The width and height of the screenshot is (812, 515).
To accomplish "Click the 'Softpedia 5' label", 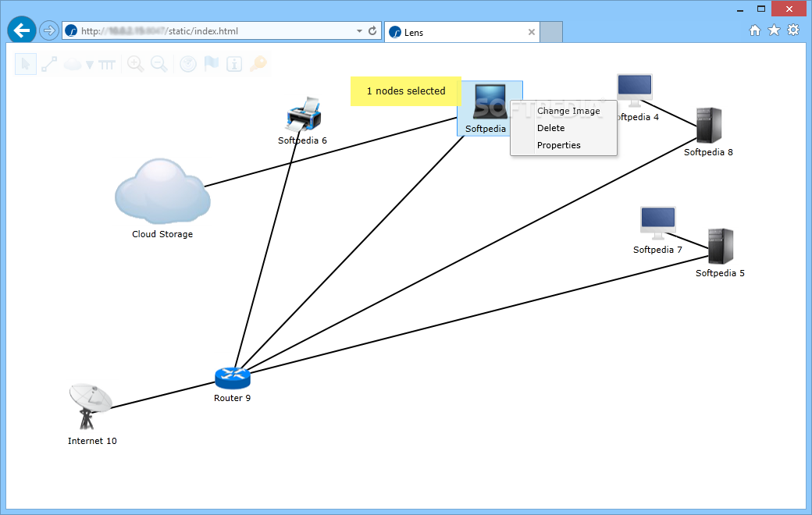I will point(721,273).
